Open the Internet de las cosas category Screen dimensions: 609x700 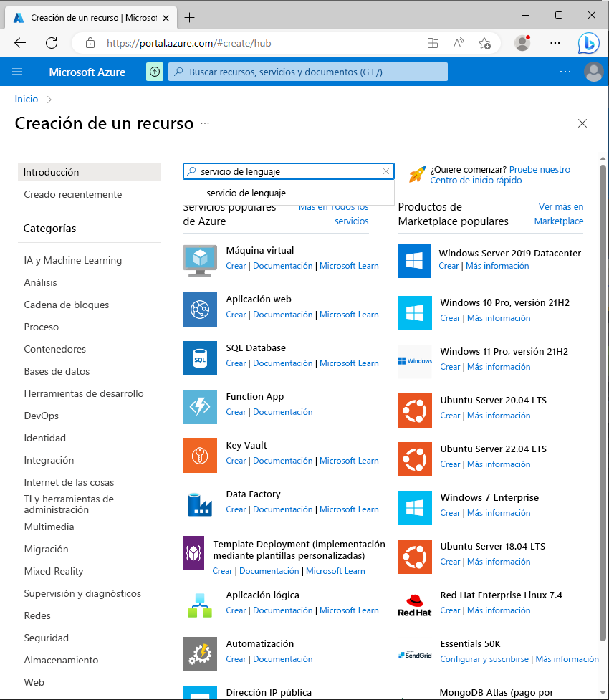click(69, 483)
